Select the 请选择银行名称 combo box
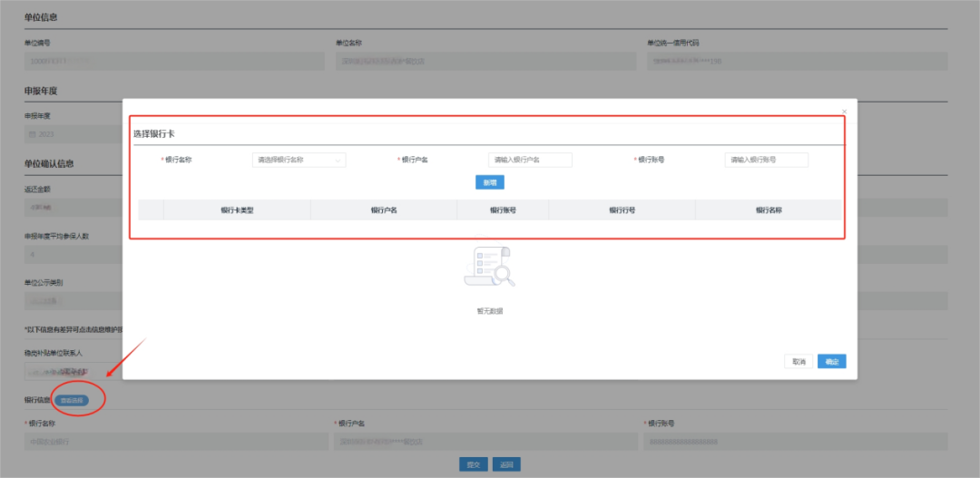980x478 pixels. pos(299,160)
